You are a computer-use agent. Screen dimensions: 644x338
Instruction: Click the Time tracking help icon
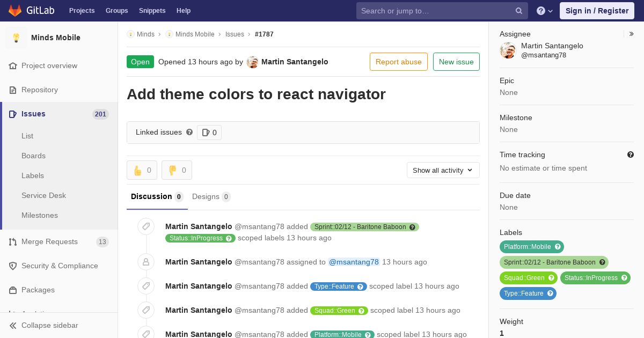tap(631, 155)
